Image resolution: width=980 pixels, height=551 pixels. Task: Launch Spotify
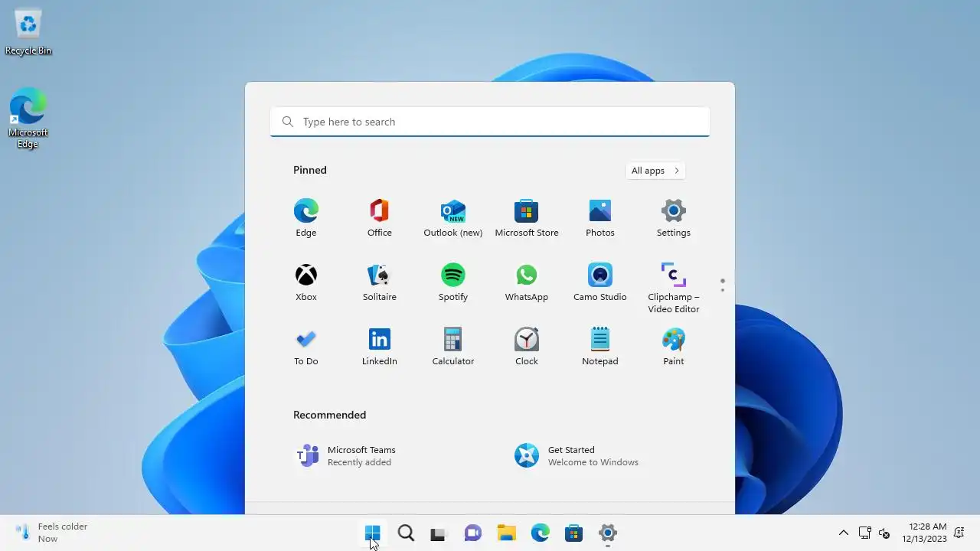452,282
